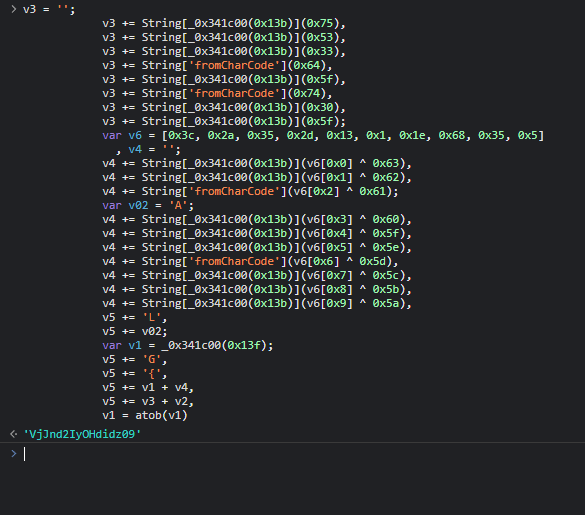Click the v4 line with 'v6[0x6] ^ 0x5d'
Screen dimensions: 585x515
click(250, 261)
